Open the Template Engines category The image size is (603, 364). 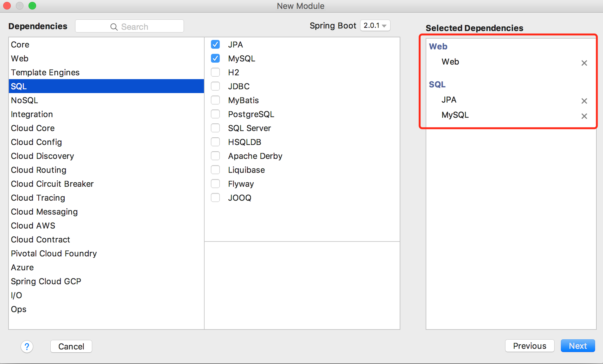point(106,72)
